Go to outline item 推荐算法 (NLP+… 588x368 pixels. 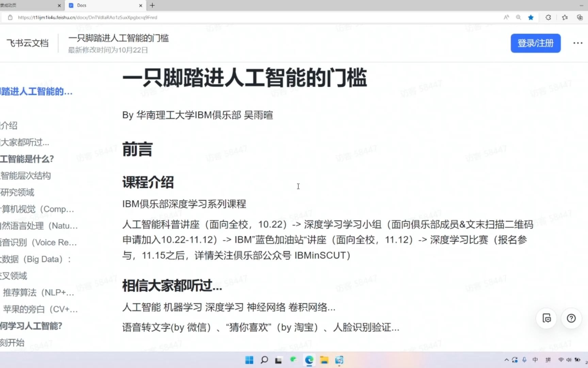click(38, 292)
